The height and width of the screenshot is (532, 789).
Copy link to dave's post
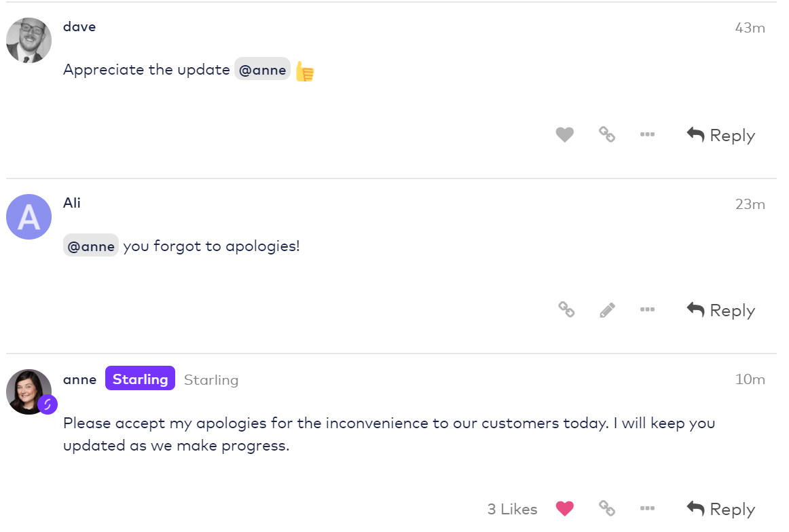(x=606, y=135)
